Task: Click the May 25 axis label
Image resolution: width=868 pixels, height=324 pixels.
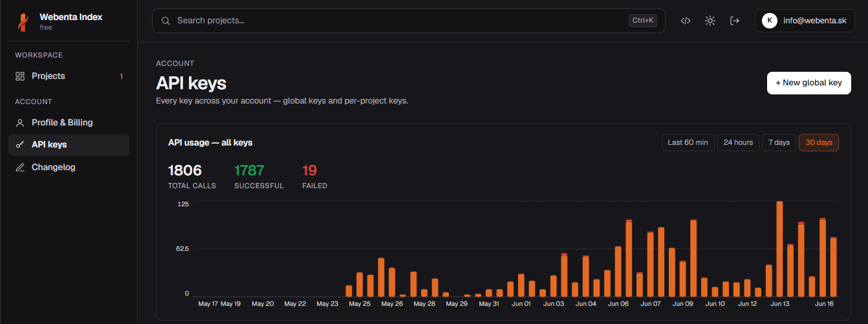Action: (360, 303)
